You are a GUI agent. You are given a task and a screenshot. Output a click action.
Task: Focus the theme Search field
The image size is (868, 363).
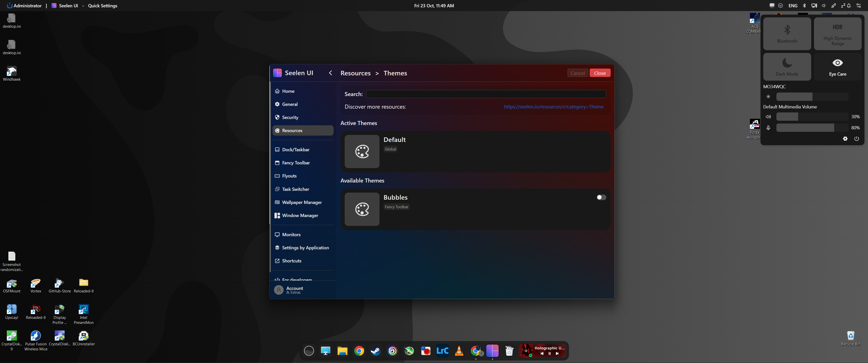point(486,94)
